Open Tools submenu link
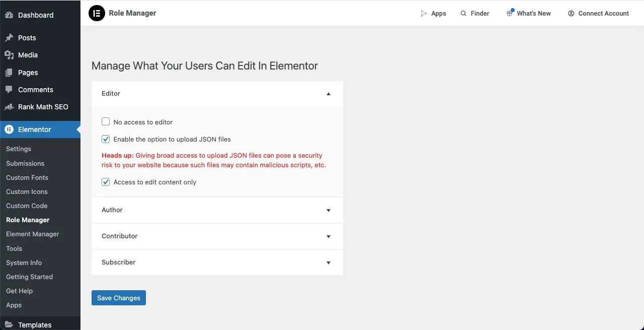 click(x=14, y=248)
